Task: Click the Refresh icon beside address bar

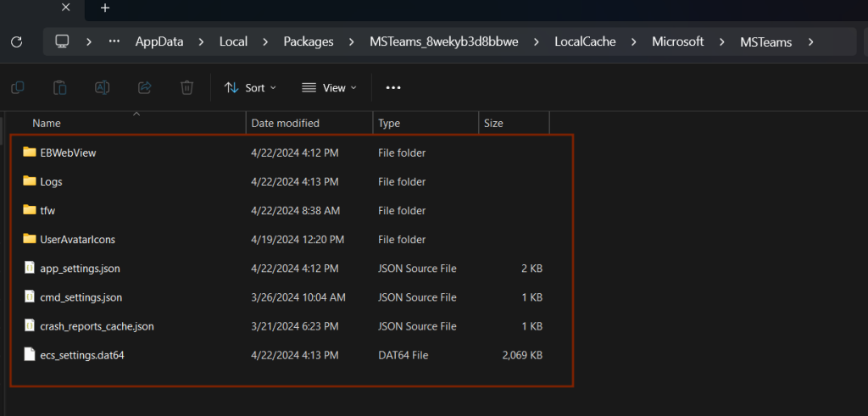Action: (x=16, y=42)
